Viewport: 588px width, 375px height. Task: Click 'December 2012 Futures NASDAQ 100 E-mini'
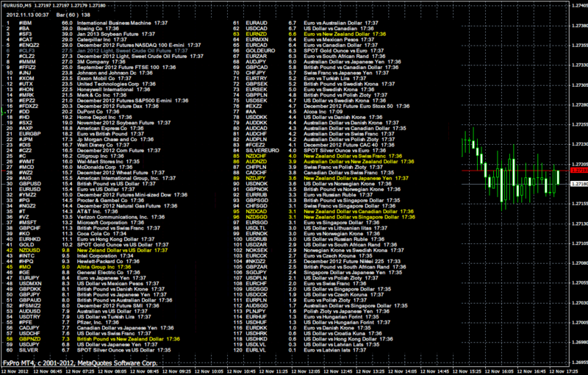[x=131, y=45]
